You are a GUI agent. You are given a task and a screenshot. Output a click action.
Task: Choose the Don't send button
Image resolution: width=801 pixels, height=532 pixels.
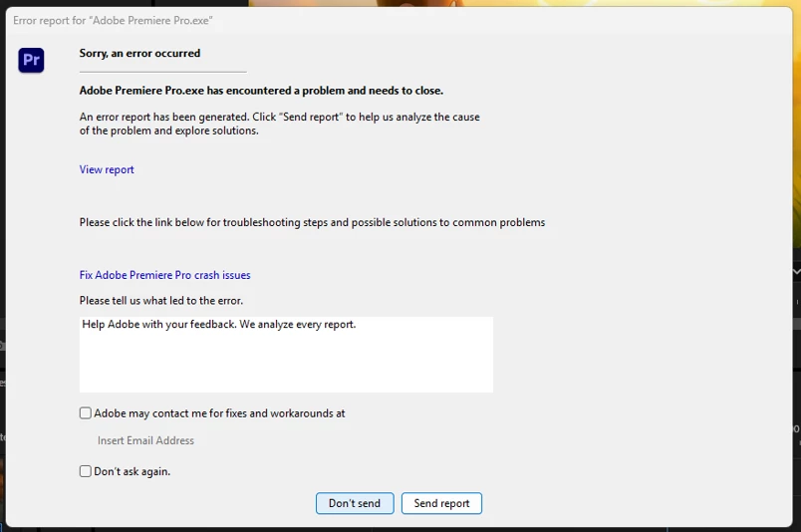point(355,503)
